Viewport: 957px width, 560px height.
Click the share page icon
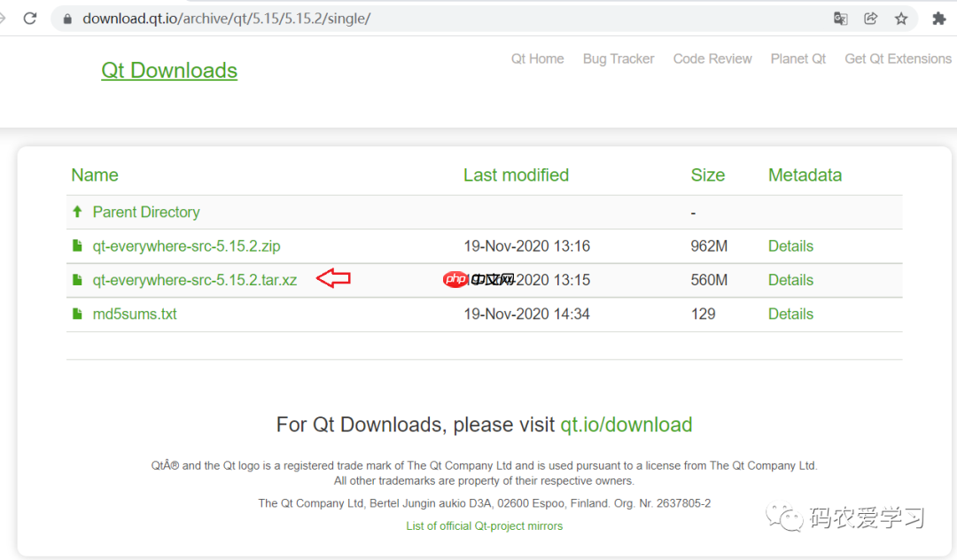point(871,19)
